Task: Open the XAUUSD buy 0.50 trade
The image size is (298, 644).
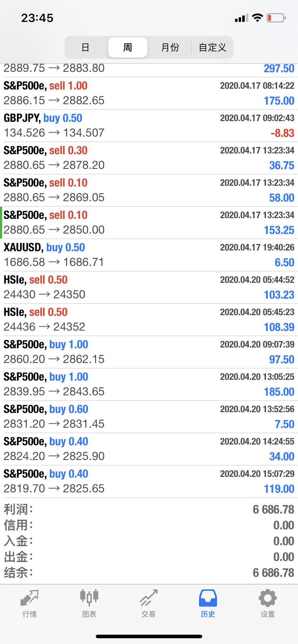Action: tap(149, 255)
